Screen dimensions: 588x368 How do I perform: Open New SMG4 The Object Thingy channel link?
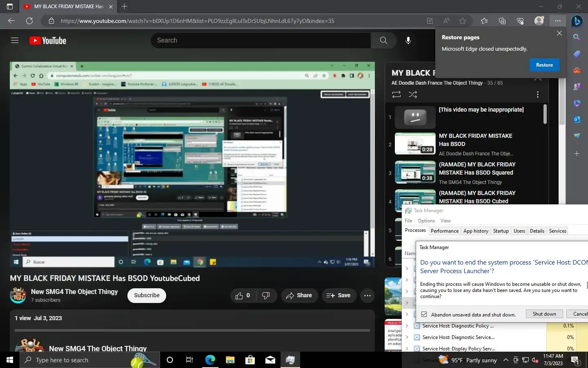point(74,292)
